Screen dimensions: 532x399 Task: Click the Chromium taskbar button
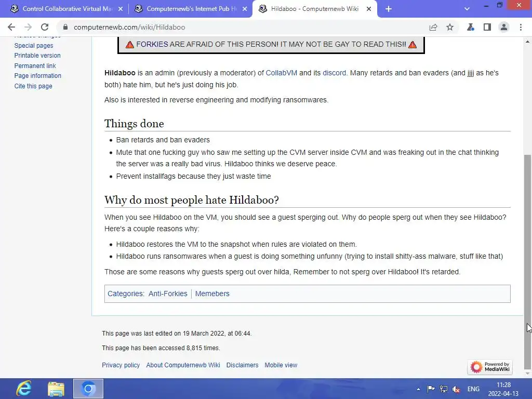(88, 389)
